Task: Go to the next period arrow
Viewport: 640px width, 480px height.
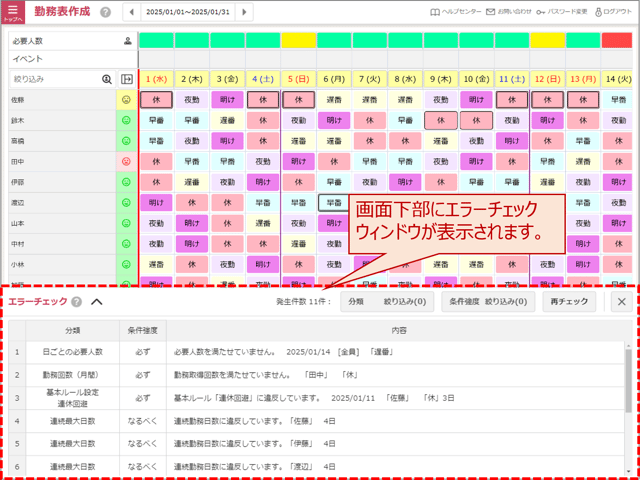Action: click(x=244, y=12)
